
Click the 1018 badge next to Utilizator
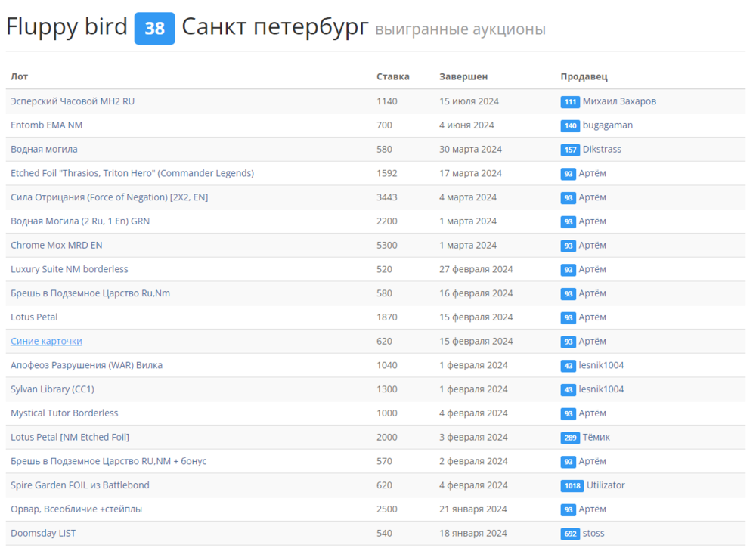[572, 485]
